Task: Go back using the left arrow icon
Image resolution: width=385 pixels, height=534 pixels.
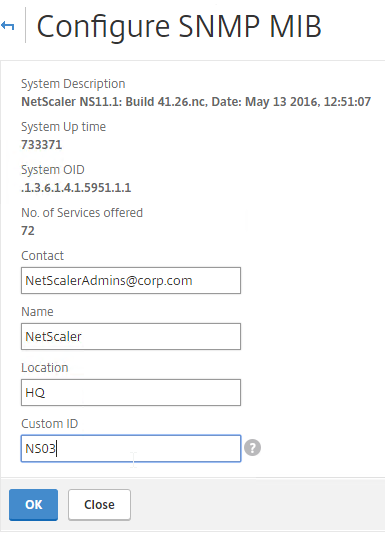Action: pos(7,26)
